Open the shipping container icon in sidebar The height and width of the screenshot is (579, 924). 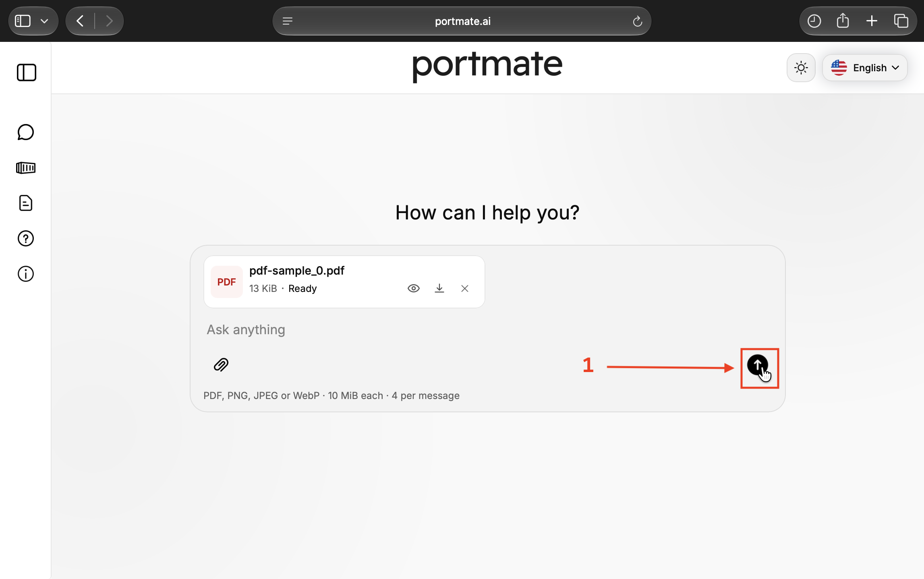click(26, 167)
